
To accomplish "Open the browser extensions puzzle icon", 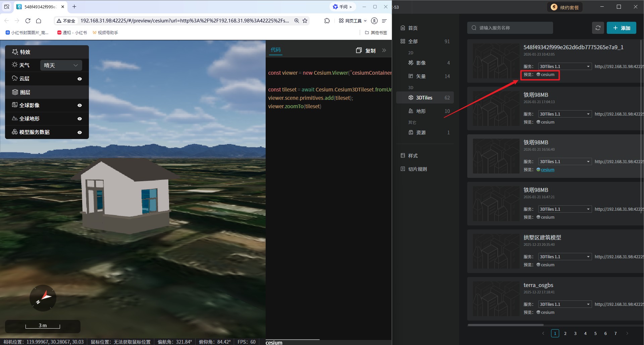I will point(327,21).
